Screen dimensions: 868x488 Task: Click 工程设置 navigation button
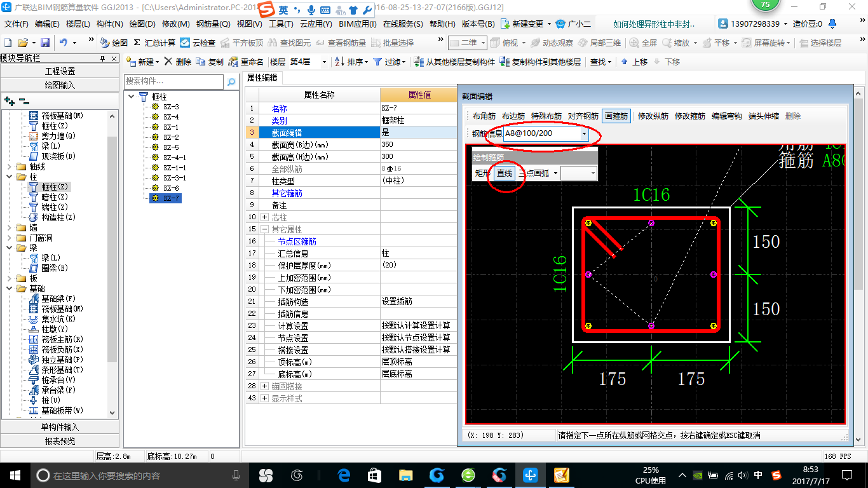tap(60, 71)
